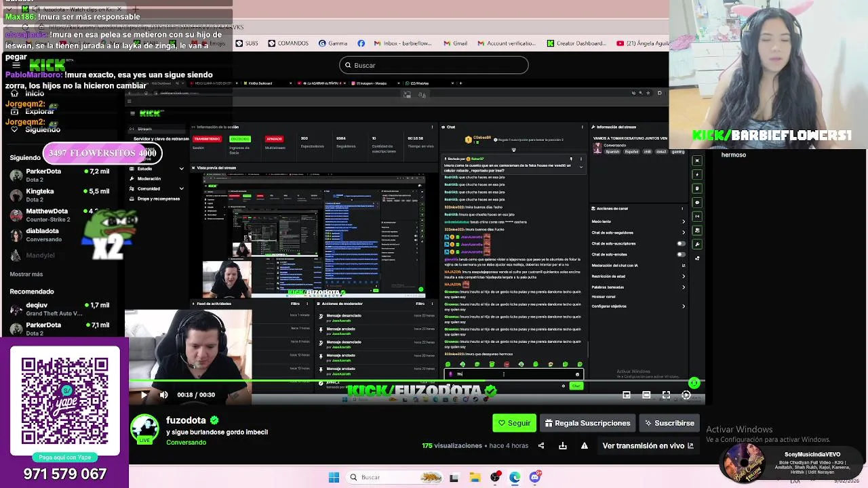
Task: Click the Spanish stream tag
Action: click(612, 152)
